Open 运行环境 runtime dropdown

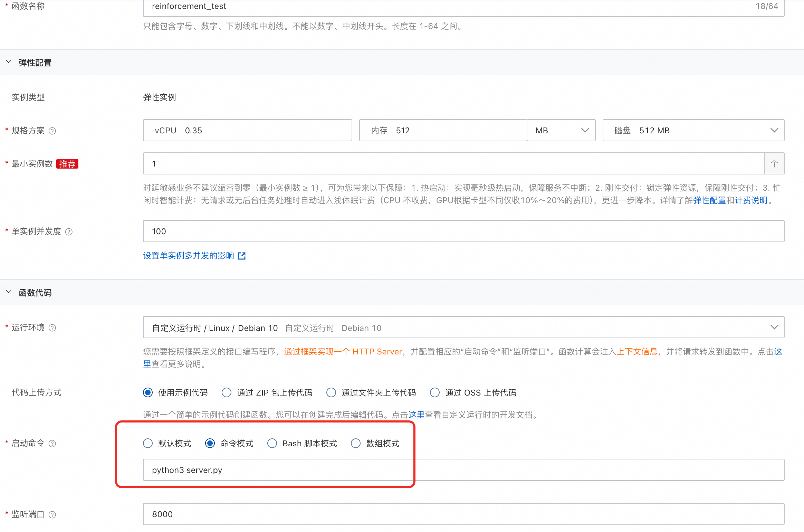463,327
